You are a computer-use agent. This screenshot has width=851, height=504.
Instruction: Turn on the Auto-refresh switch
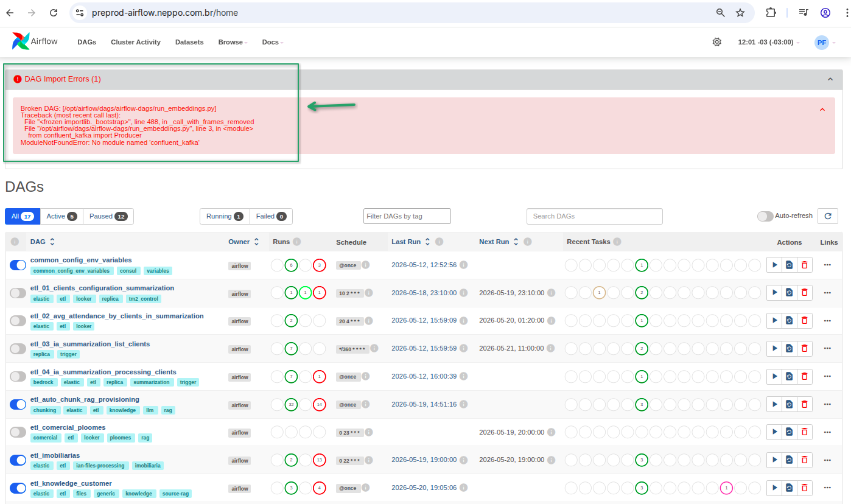[765, 216]
